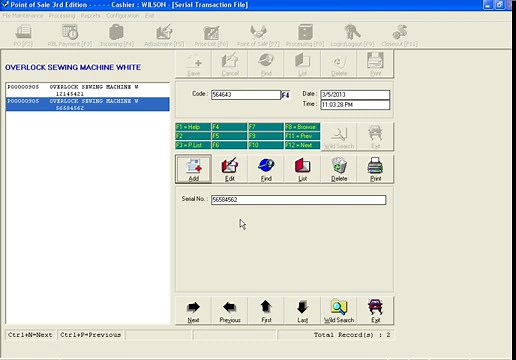Click the F5 function key cell

(229, 136)
